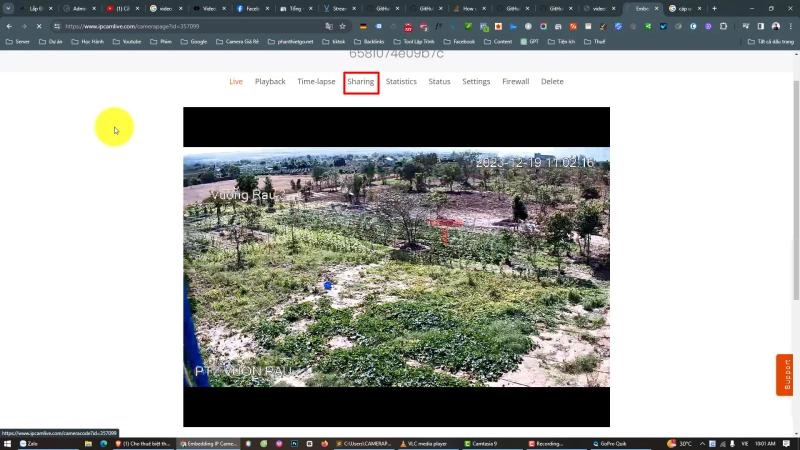Screen dimensions: 800x450
Task: Select the Delete camera option
Action: coord(552,82)
